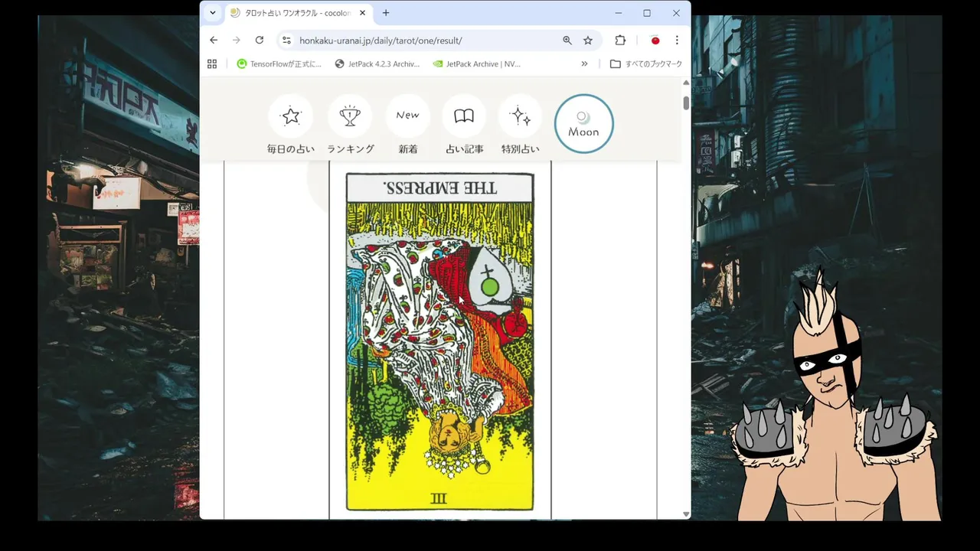The width and height of the screenshot is (980, 551).
Task: Open the Chrome three-dot menu
Action: pyautogui.click(x=677, y=41)
